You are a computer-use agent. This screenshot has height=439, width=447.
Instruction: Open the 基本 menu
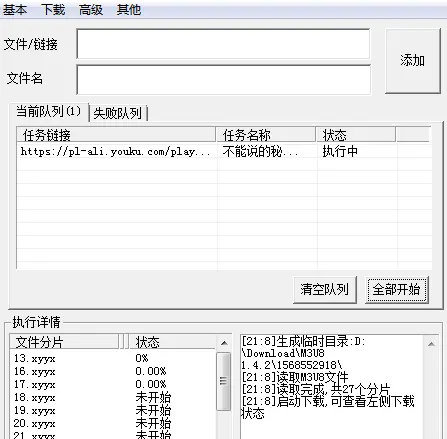pos(15,10)
